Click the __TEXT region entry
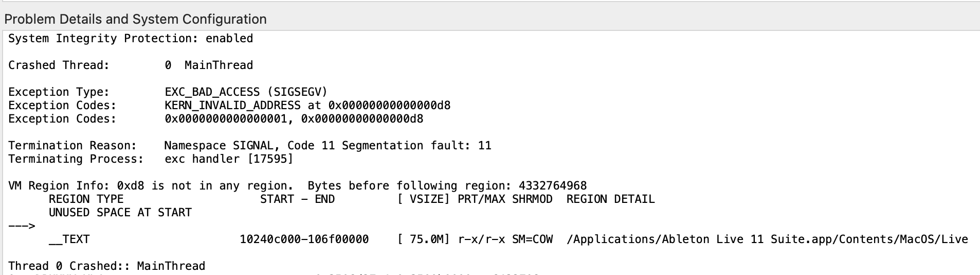Image resolution: width=980 pixels, height=275 pixels. [x=69, y=239]
